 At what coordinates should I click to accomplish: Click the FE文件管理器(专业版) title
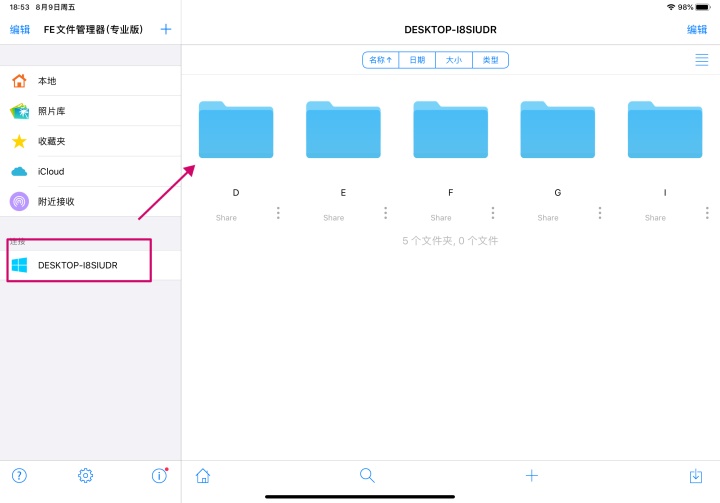93,29
